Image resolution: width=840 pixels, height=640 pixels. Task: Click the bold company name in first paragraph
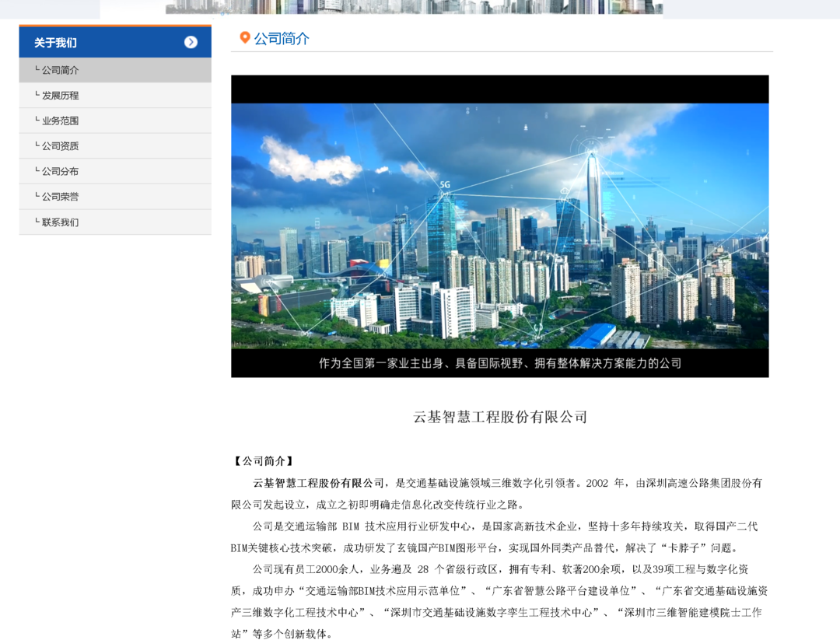[x=319, y=483]
